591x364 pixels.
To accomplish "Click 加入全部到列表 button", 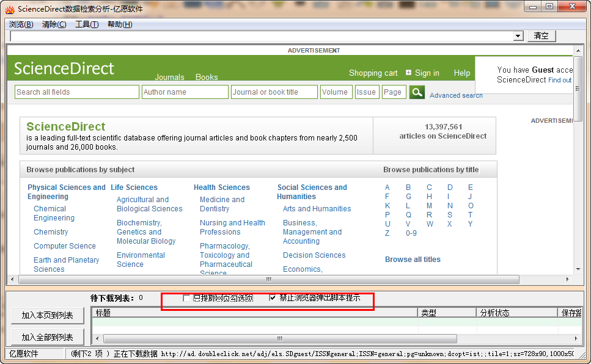I will [48, 337].
